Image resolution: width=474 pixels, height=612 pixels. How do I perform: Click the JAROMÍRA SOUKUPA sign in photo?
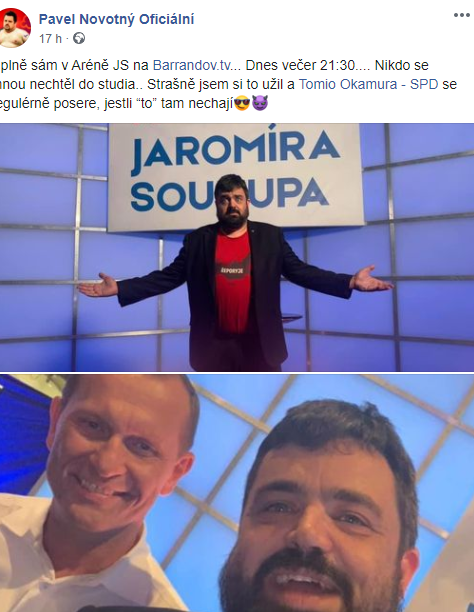236,175
